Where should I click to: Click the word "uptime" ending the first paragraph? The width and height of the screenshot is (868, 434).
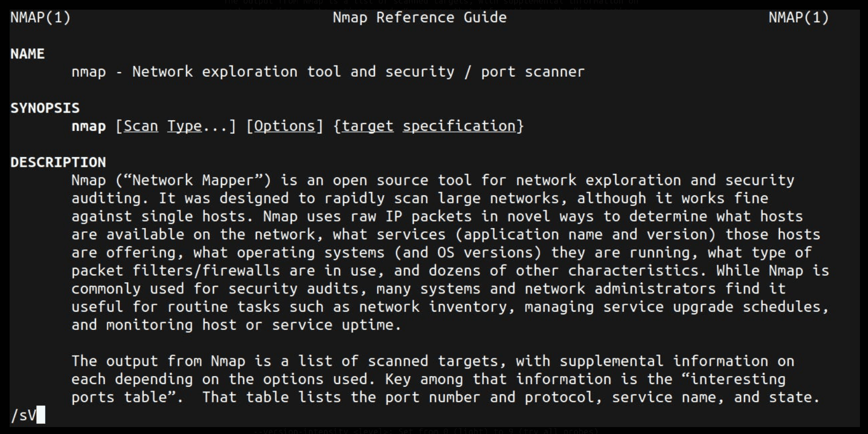click(x=367, y=325)
